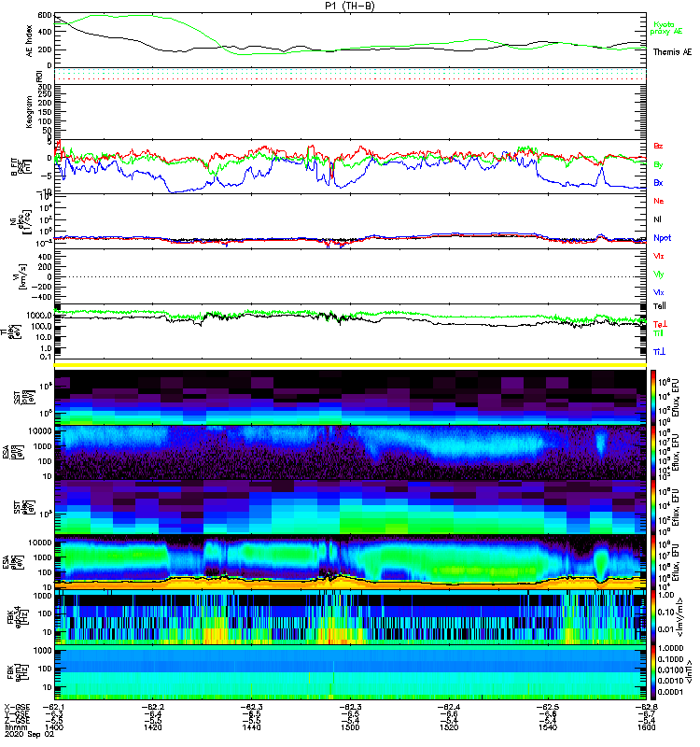Click the red Te perpendicular legend label
The height and width of the screenshot is (747, 700).
point(660,324)
